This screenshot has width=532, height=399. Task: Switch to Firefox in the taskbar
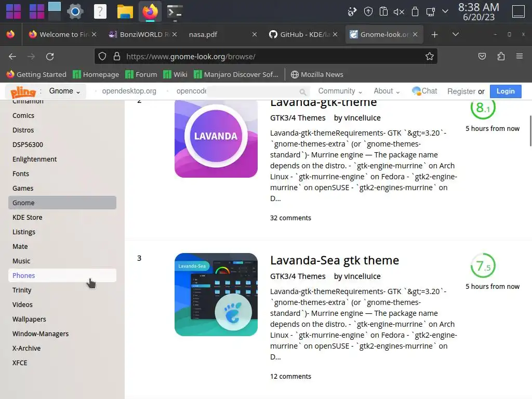point(150,11)
